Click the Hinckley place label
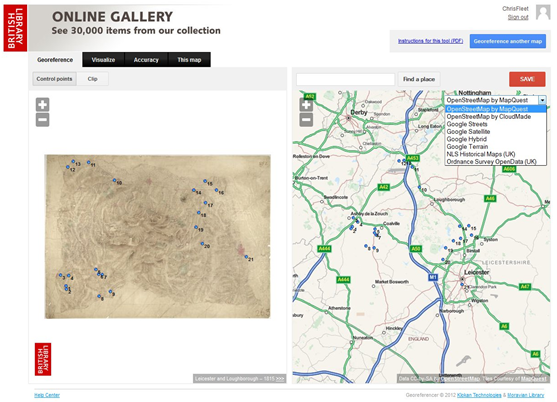 tap(394, 328)
